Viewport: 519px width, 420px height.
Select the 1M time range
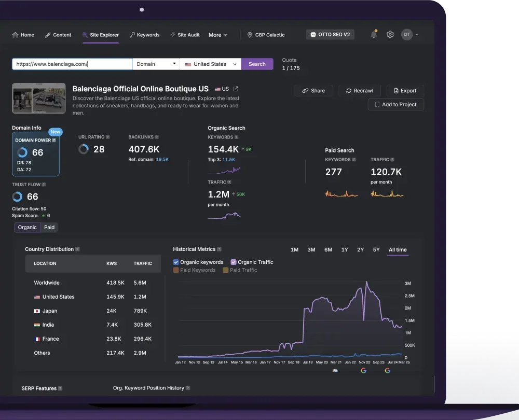tap(294, 250)
